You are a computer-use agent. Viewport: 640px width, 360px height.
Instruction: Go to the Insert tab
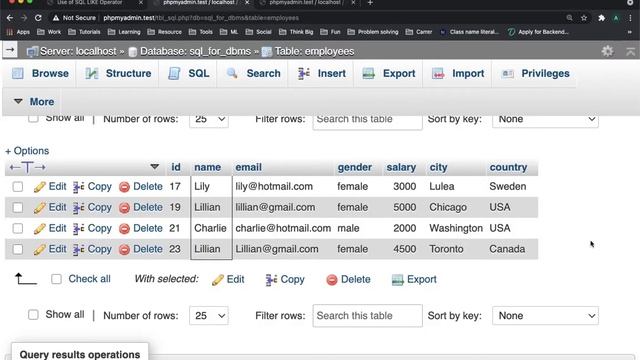pyautogui.click(x=322, y=73)
